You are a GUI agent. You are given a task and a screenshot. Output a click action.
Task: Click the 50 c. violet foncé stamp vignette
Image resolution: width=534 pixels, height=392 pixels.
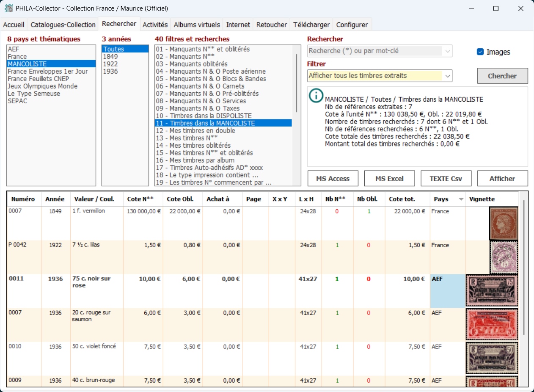(492, 358)
